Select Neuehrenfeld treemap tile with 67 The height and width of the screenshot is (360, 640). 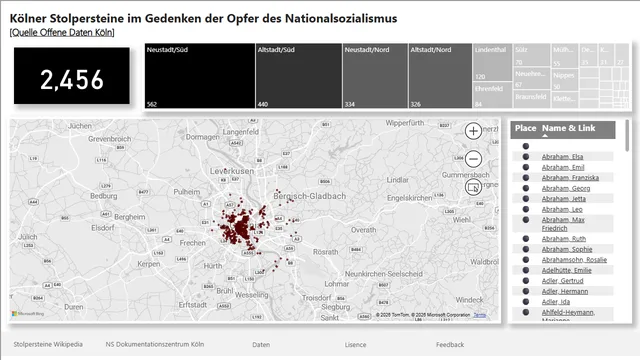coord(532,78)
